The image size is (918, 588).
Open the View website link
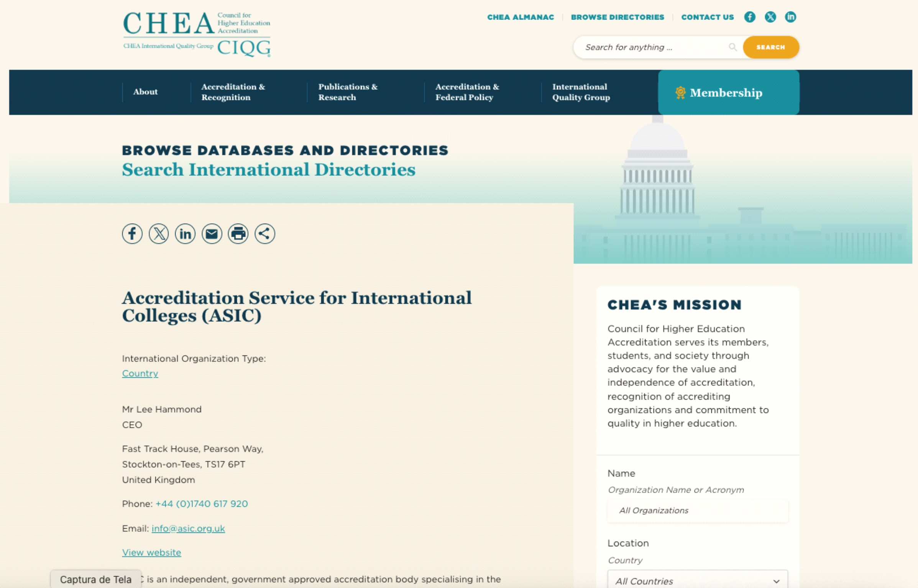(151, 552)
